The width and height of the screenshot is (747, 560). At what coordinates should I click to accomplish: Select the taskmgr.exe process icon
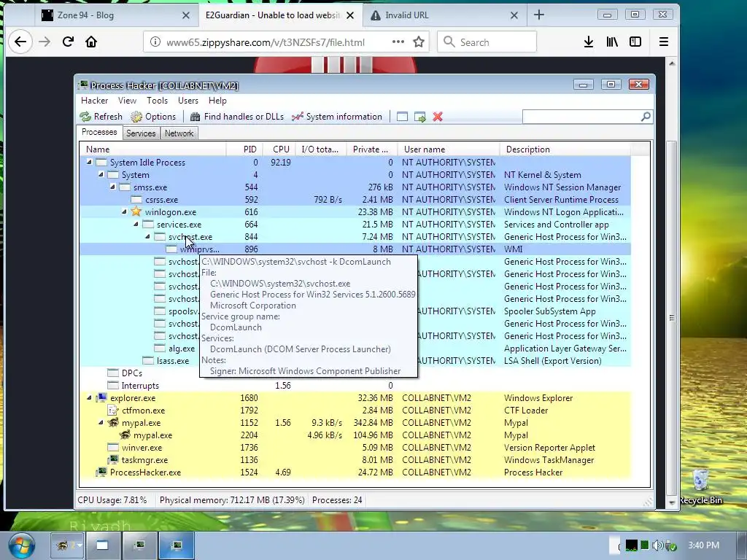113,459
